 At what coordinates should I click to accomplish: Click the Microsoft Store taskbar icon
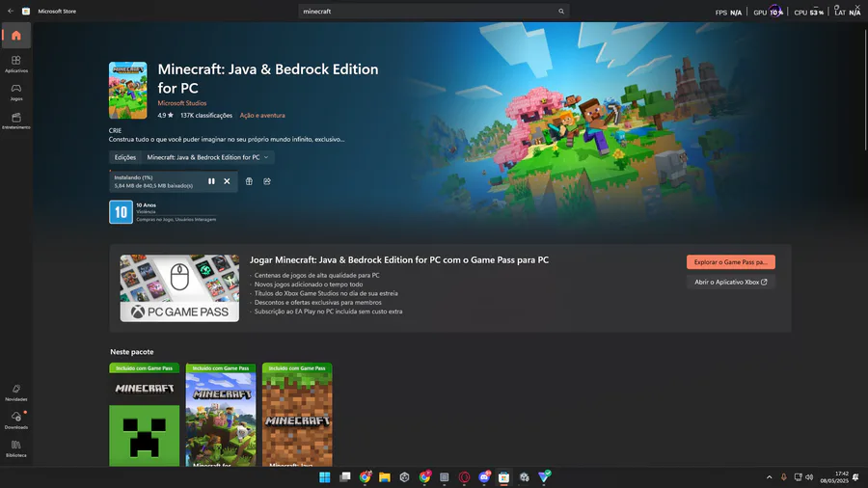point(503,477)
